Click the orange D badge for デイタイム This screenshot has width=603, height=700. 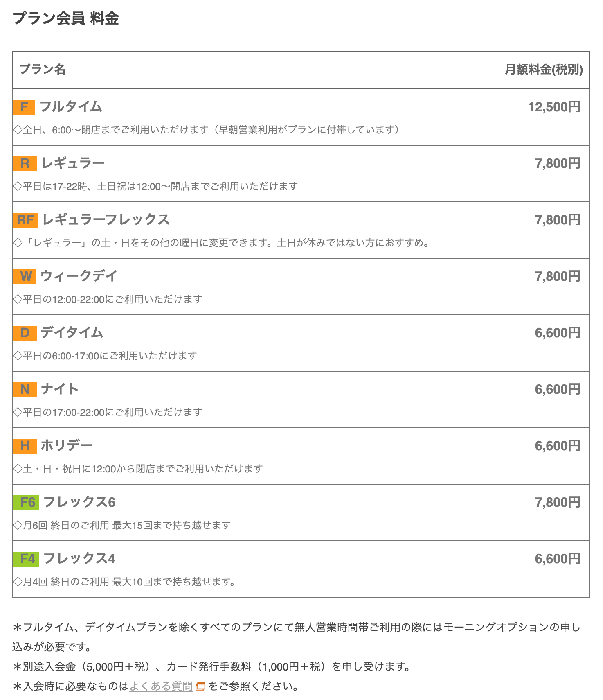tap(25, 333)
